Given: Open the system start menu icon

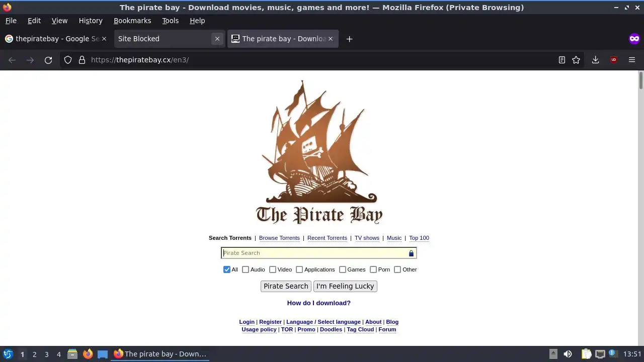Looking at the screenshot, I should (x=8, y=354).
